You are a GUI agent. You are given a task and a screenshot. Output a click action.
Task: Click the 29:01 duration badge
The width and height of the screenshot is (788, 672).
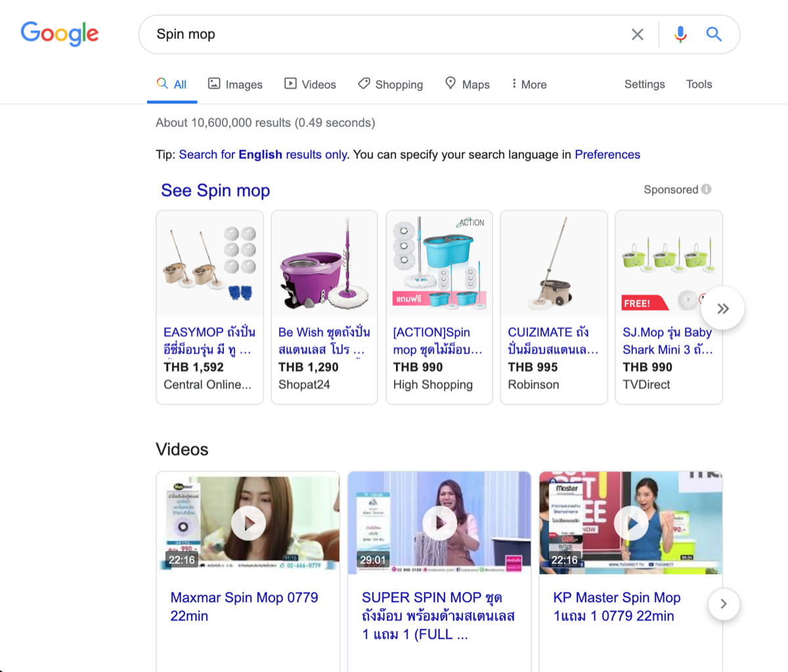pyautogui.click(x=373, y=560)
